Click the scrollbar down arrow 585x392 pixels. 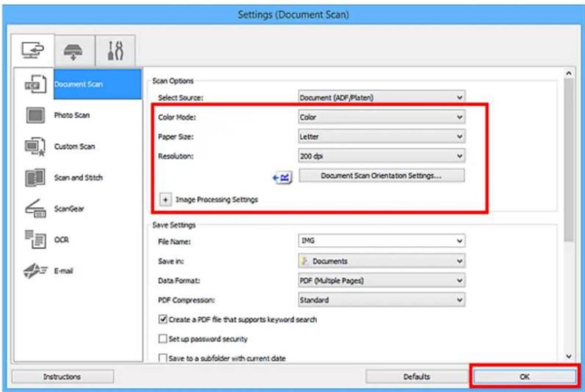[x=568, y=357]
